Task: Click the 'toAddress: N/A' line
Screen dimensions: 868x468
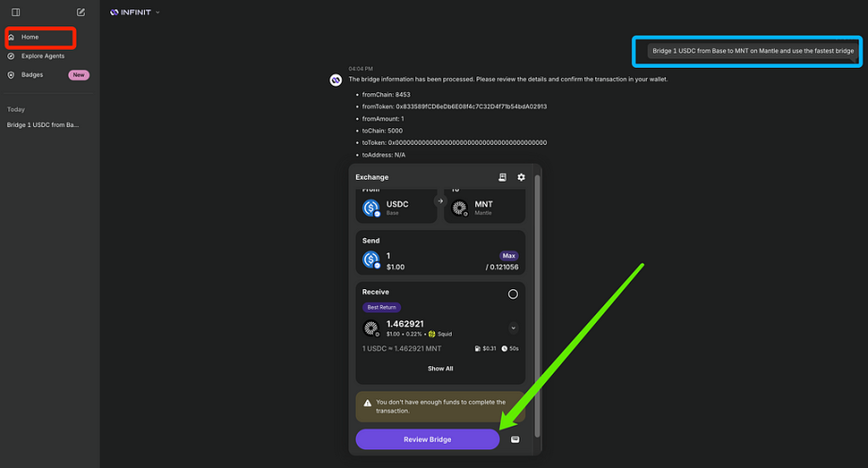Action: [x=383, y=155]
